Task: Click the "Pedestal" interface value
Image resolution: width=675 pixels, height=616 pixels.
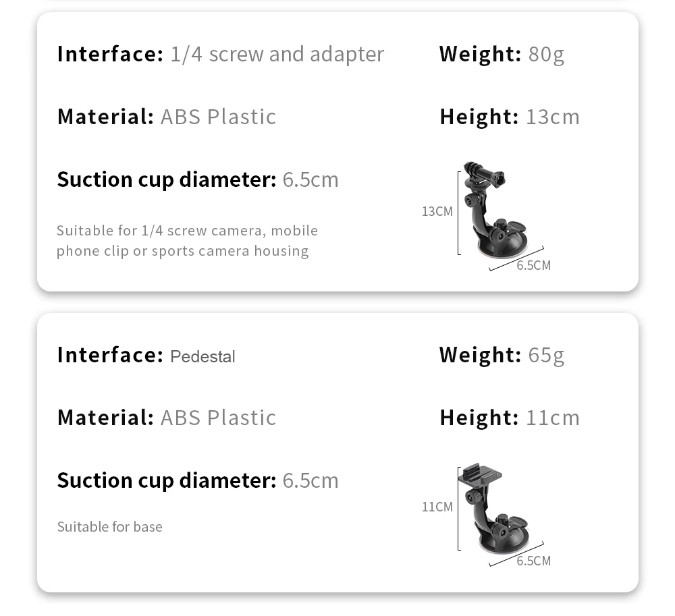Action: tap(202, 356)
